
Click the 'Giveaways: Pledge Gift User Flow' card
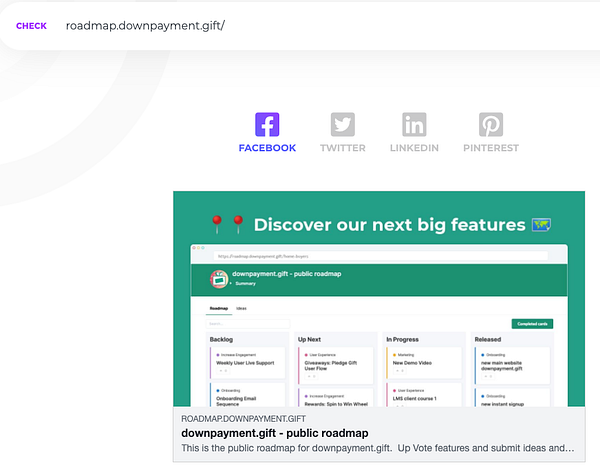click(x=336, y=365)
